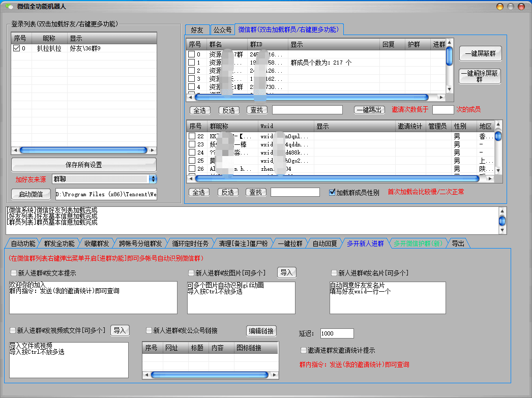Click 查找 next to the member search box
This screenshot has height=398, width=532.
[x=255, y=193]
